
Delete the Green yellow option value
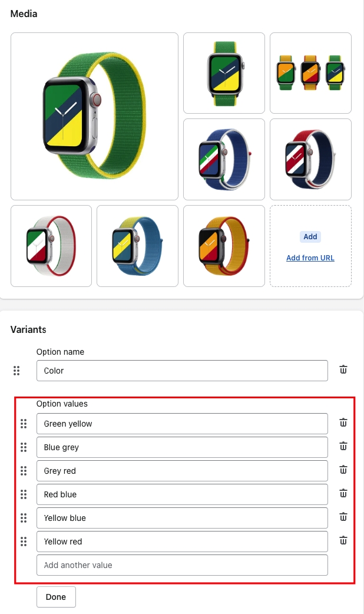click(343, 422)
